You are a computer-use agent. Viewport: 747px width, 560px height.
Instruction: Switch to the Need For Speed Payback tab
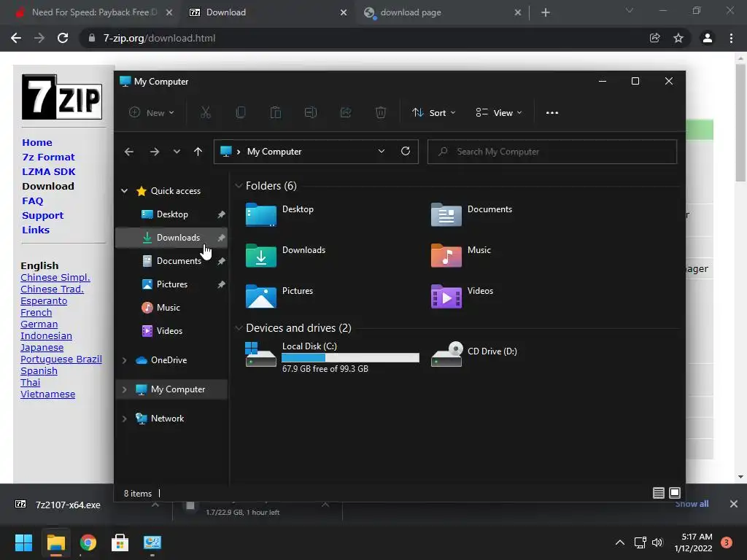[x=94, y=12]
